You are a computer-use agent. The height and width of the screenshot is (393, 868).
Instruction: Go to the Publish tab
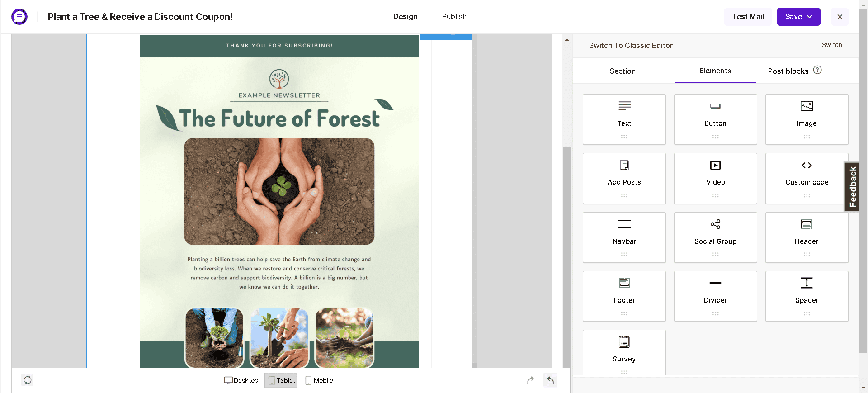(x=454, y=17)
